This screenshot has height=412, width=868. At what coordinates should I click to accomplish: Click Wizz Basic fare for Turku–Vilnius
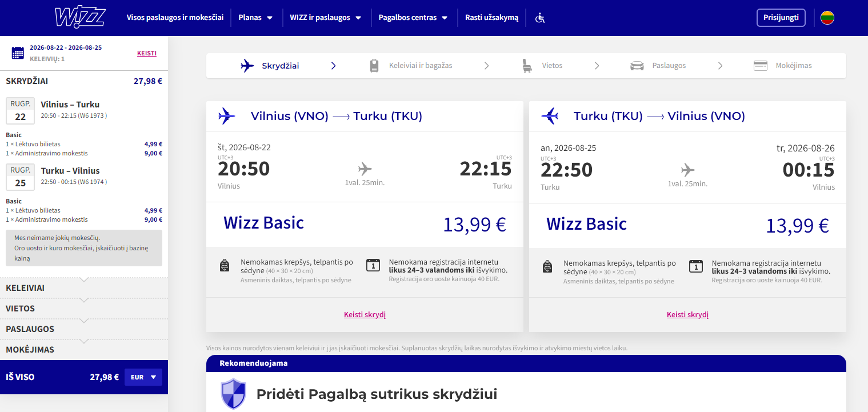586,223
